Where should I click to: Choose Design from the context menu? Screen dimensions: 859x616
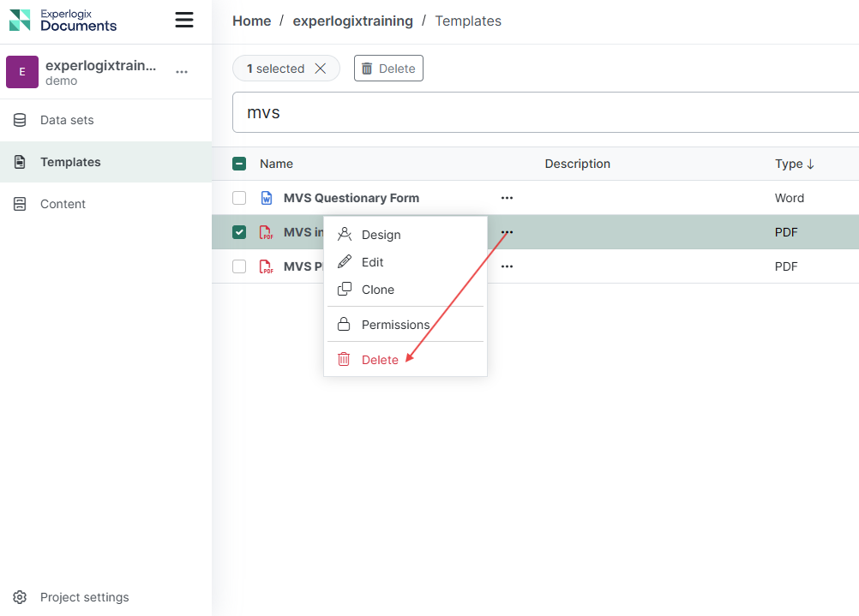(381, 235)
